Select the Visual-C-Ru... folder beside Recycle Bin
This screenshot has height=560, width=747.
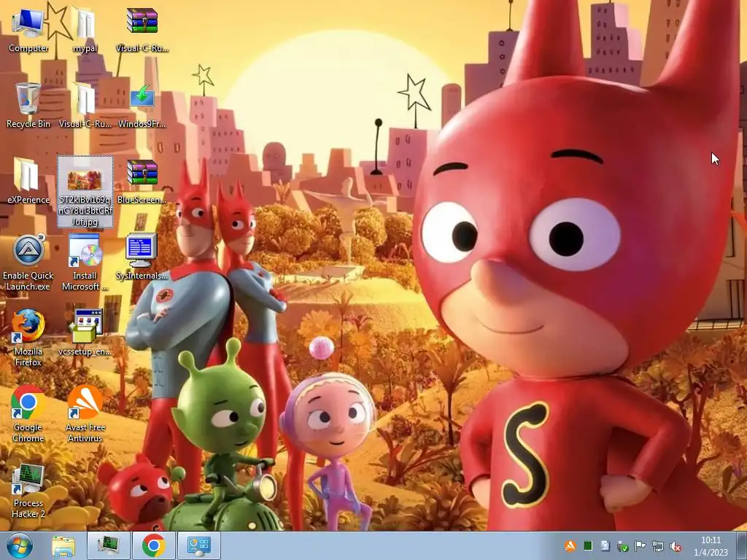tap(85, 105)
